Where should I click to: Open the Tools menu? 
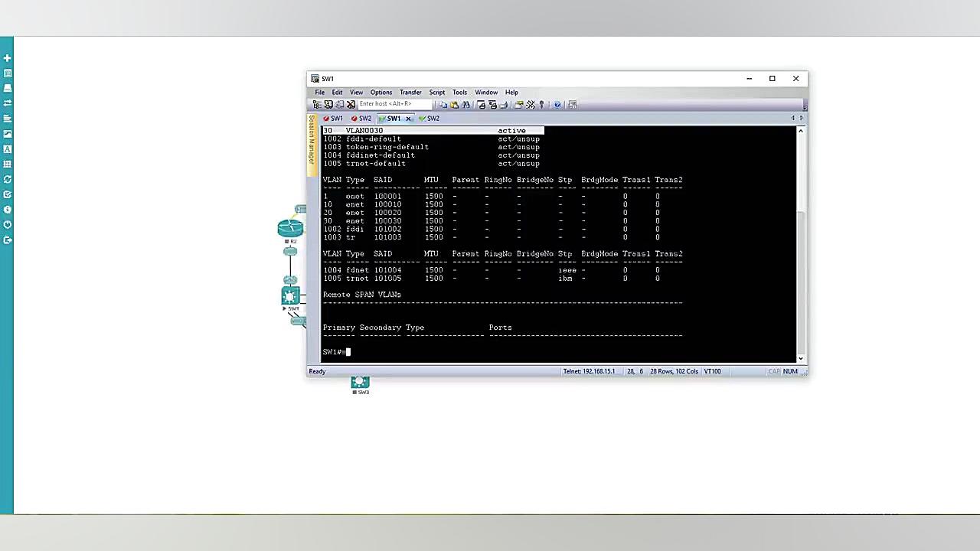tap(459, 93)
